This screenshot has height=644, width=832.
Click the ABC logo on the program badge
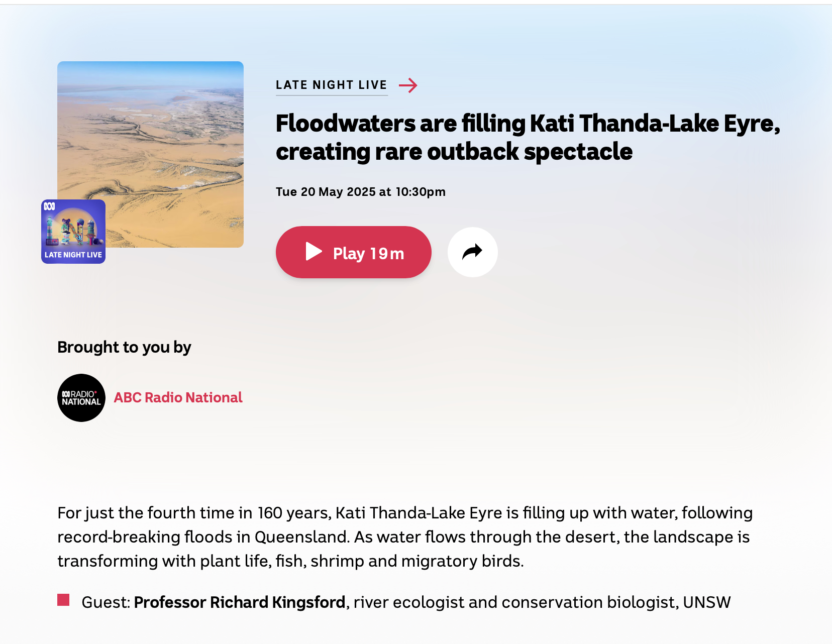(49, 206)
